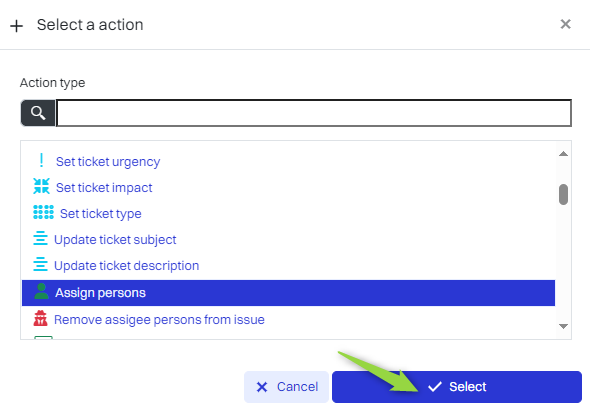
Task: Click the arrows icon beside Set ticket impact
Action: [x=41, y=186]
